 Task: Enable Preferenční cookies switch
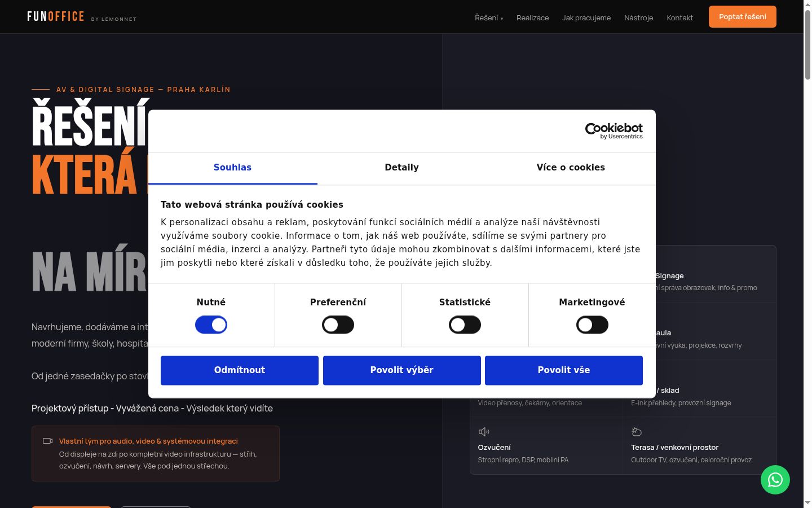[338, 325]
